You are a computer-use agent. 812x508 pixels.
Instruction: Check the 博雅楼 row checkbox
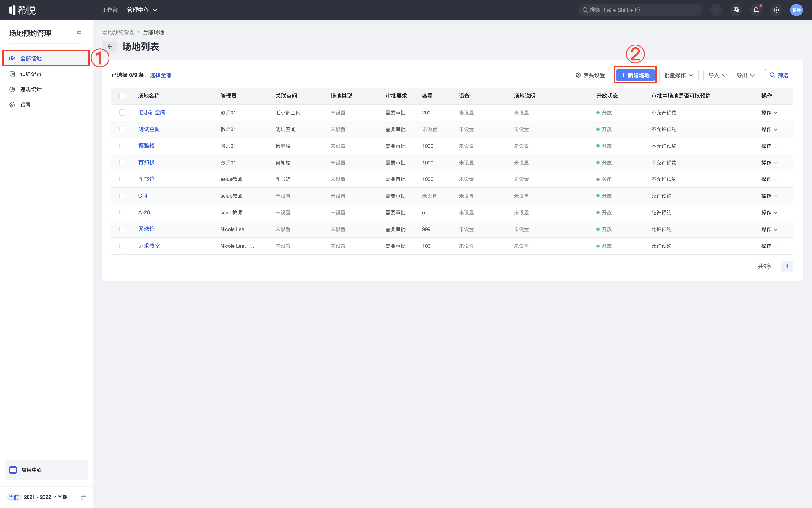(123, 146)
